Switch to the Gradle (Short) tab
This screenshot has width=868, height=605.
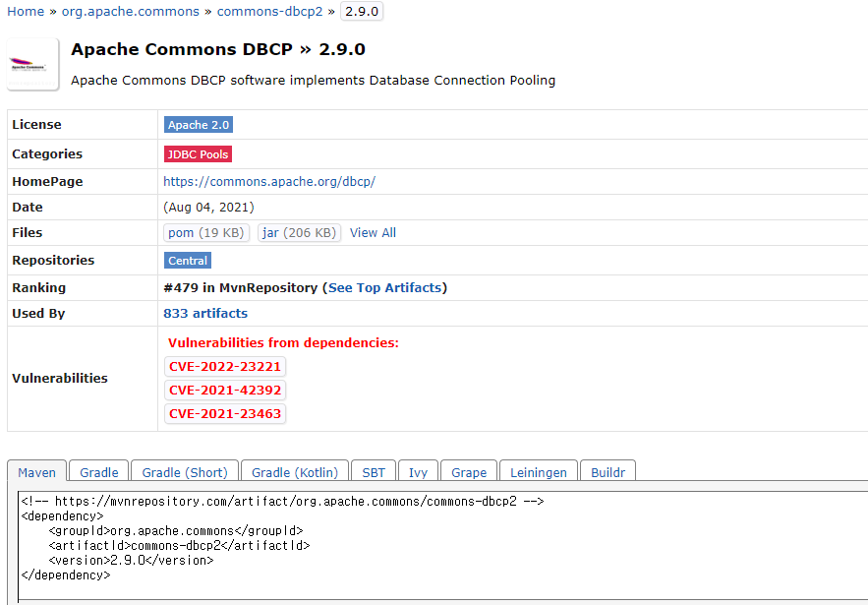point(185,472)
